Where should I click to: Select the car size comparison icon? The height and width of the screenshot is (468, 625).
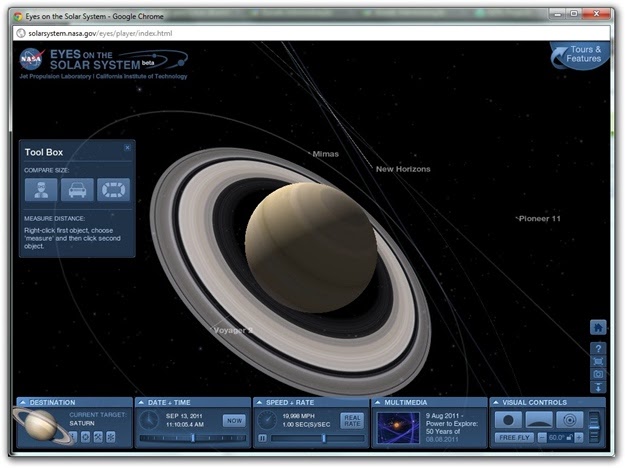pos(77,190)
